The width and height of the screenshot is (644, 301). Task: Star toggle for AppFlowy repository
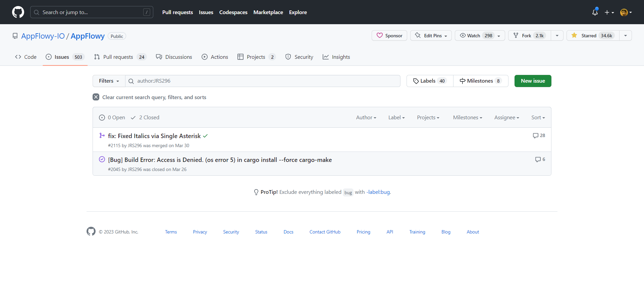pyautogui.click(x=593, y=36)
